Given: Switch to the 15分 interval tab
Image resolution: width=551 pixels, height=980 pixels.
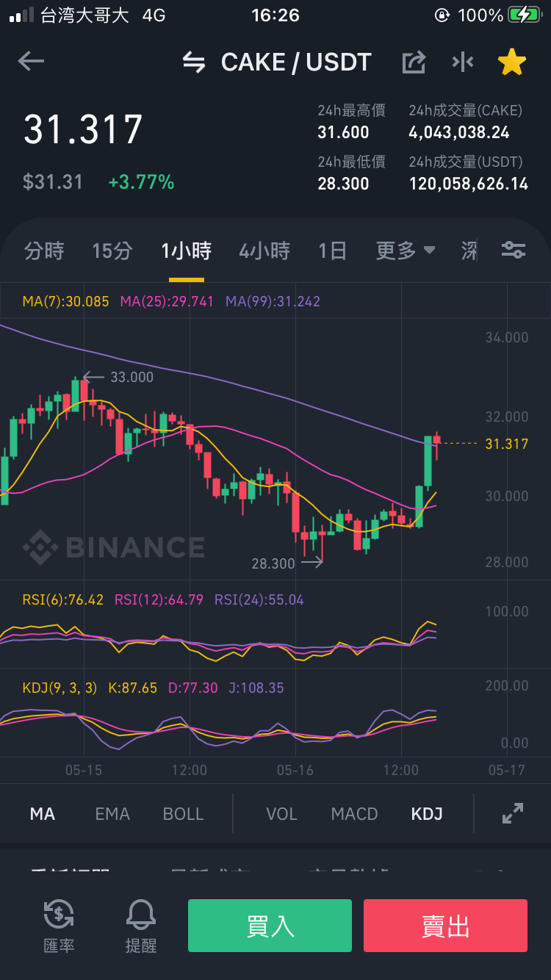Looking at the screenshot, I should pyautogui.click(x=112, y=251).
